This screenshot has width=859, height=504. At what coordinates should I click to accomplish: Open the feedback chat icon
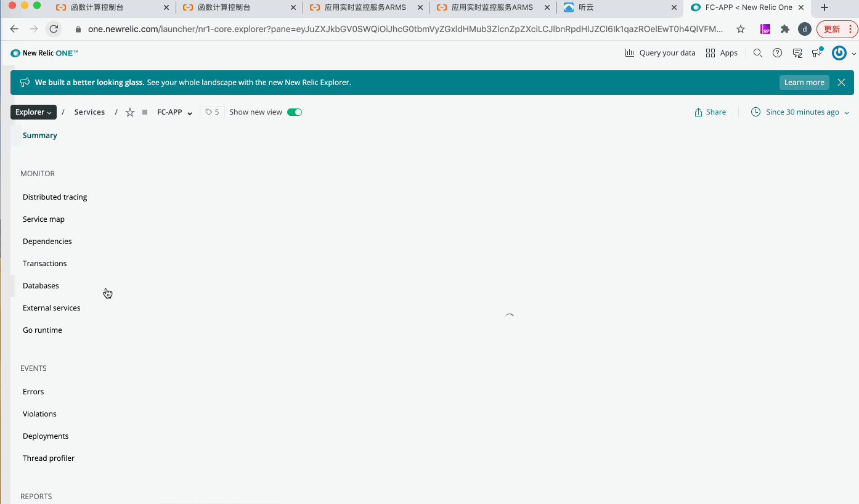[x=797, y=53]
